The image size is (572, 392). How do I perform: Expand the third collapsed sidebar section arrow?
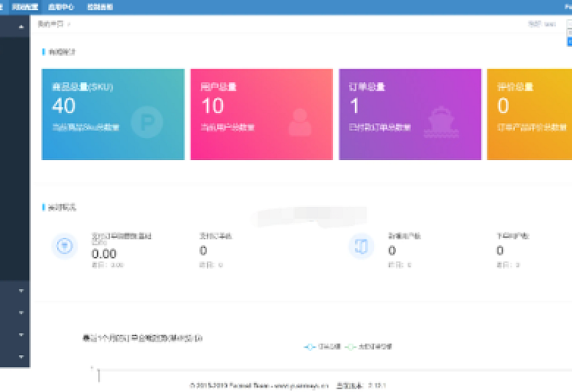tap(21, 335)
